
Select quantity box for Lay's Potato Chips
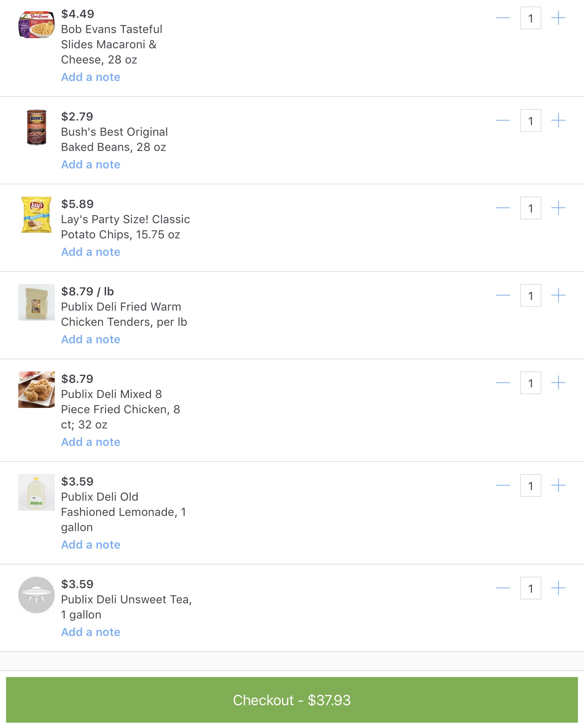530,208
